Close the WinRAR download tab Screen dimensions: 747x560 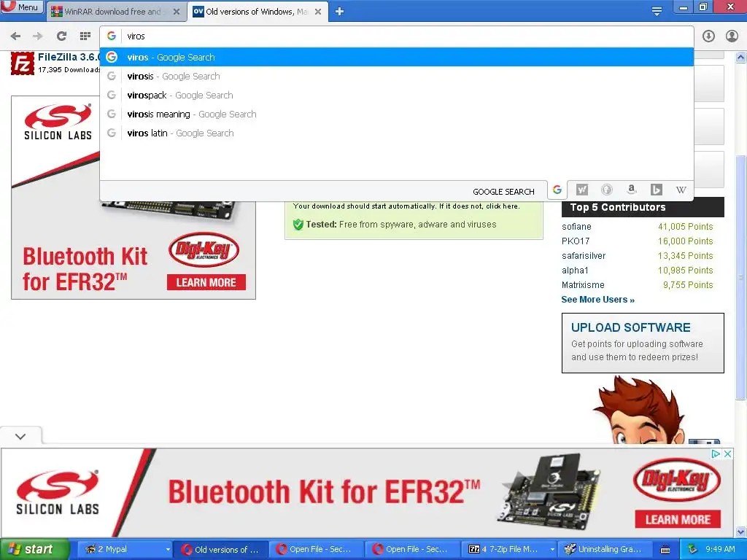coord(177,12)
